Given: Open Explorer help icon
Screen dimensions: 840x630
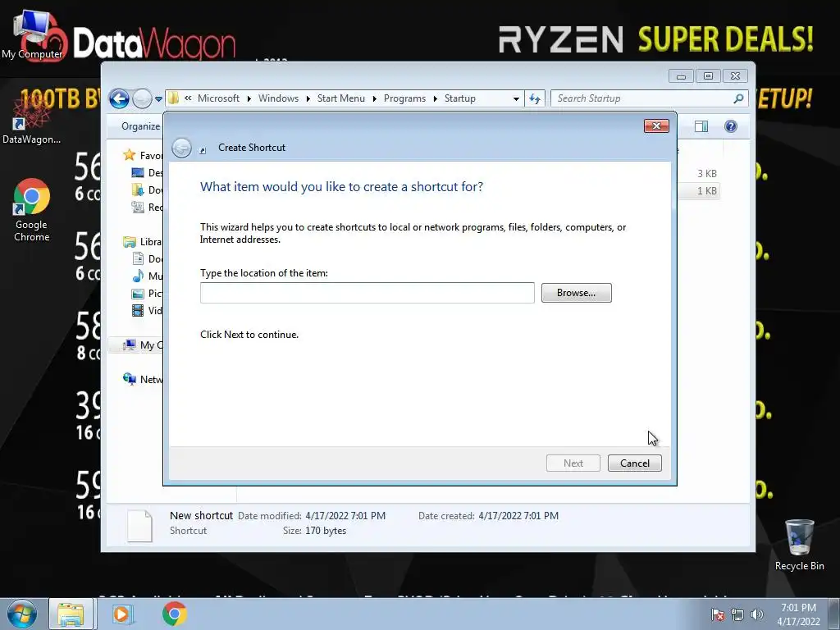Looking at the screenshot, I should point(731,126).
